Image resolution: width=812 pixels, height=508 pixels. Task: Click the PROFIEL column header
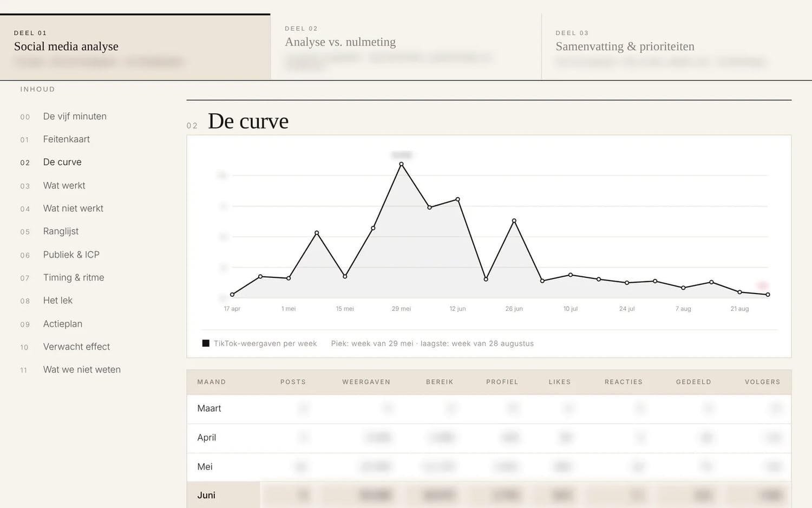[x=502, y=382]
